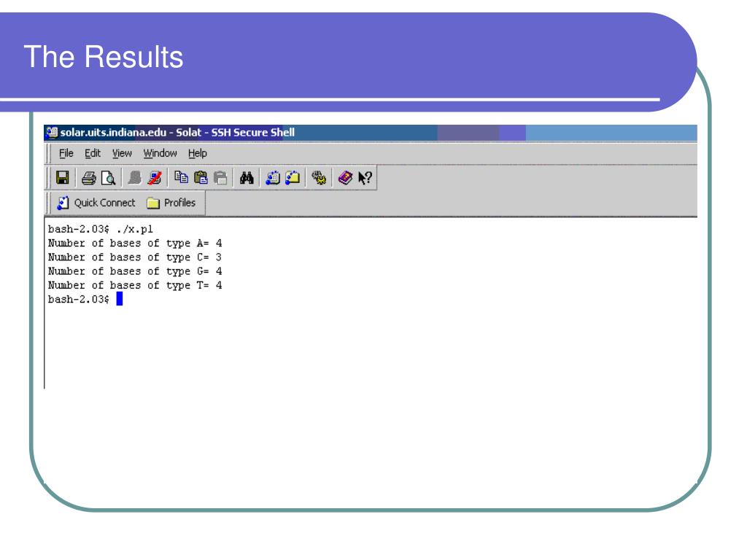
Task: Click the Paste clipboard icon
Action: (x=201, y=178)
